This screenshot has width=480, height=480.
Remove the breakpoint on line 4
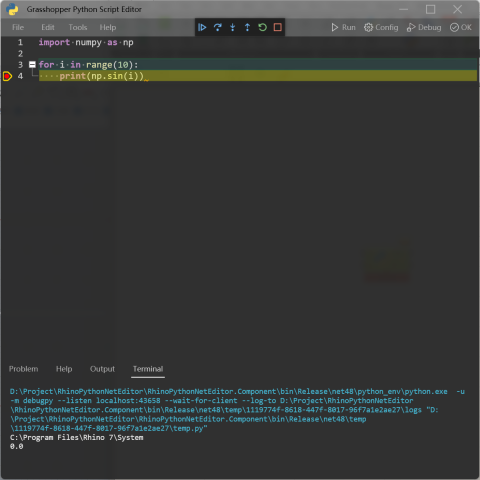[7, 76]
